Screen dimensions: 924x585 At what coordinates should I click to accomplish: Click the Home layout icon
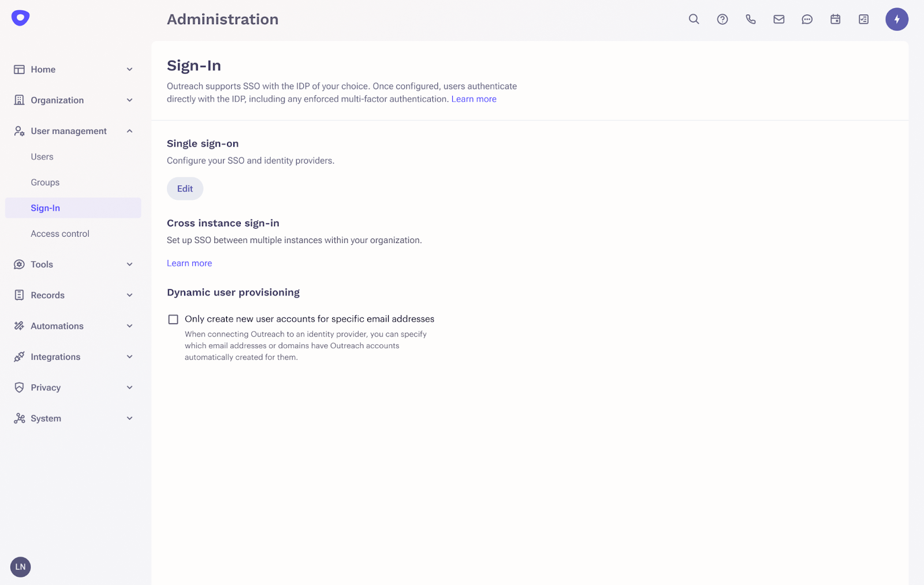pyautogui.click(x=19, y=69)
